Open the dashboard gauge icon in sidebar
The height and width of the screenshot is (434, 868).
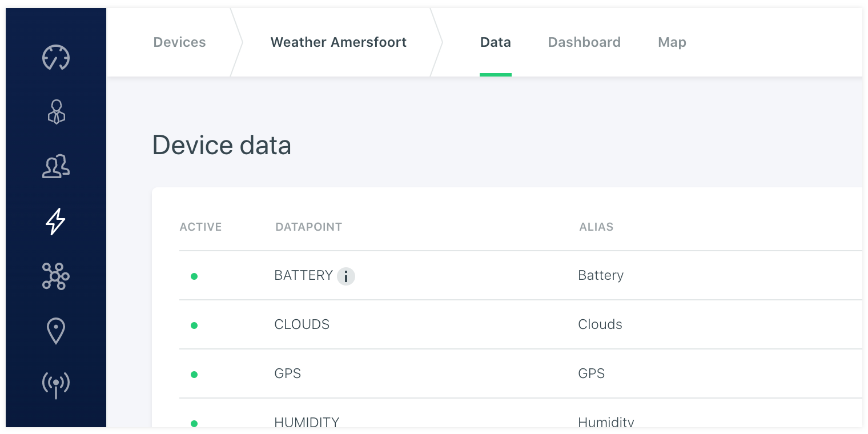coord(56,57)
